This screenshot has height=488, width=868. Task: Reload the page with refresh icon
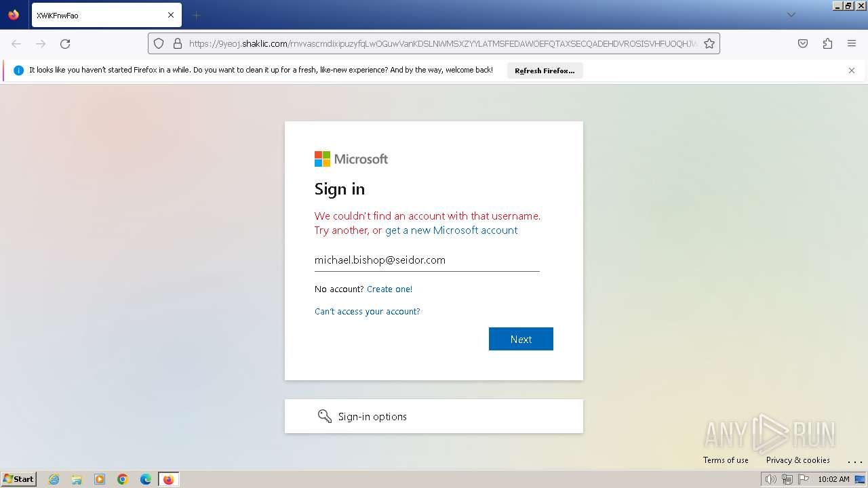pyautogui.click(x=65, y=43)
